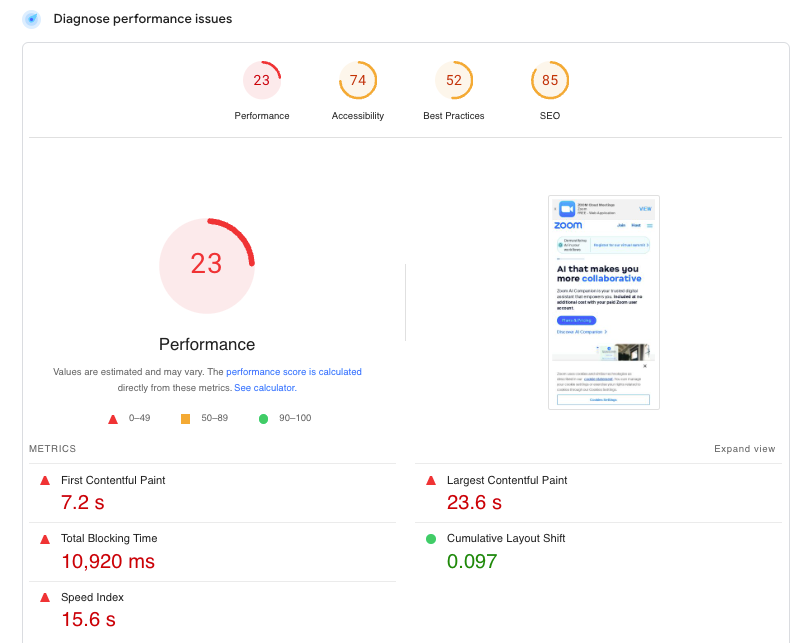The height and width of the screenshot is (643, 810).
Task: Click the diagnose performance radar icon
Action: tap(32, 19)
